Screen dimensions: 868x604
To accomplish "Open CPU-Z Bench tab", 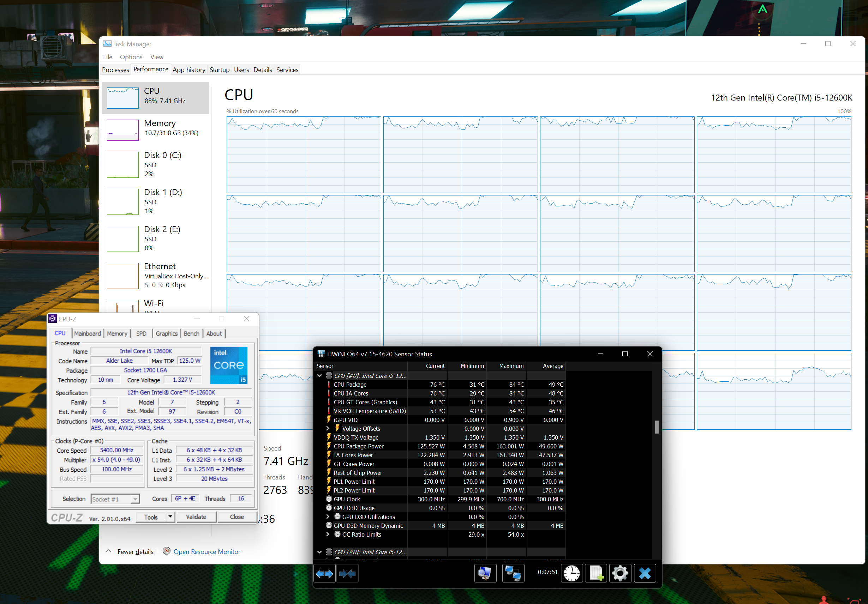I will (x=192, y=333).
